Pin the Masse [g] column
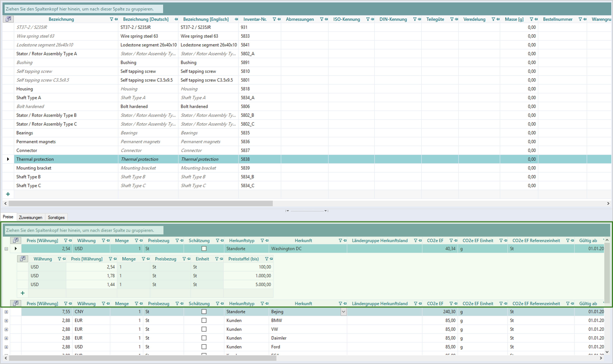Screen dimensions: 613x364 [536, 19]
